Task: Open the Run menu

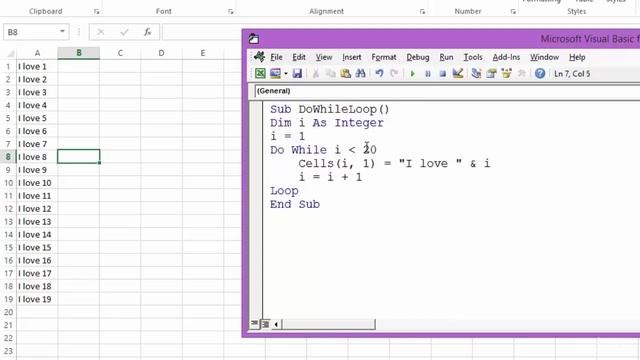Action: click(446, 57)
